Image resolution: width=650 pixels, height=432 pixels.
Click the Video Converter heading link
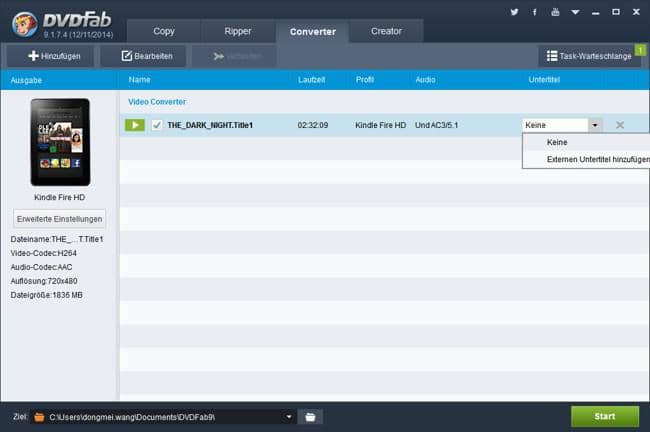pyautogui.click(x=157, y=102)
